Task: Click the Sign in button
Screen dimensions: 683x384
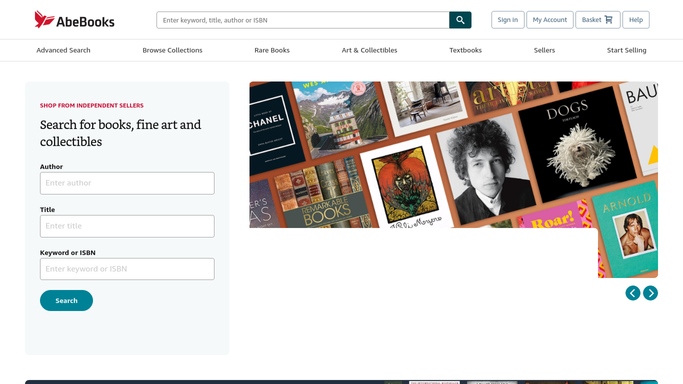Action: (x=508, y=20)
